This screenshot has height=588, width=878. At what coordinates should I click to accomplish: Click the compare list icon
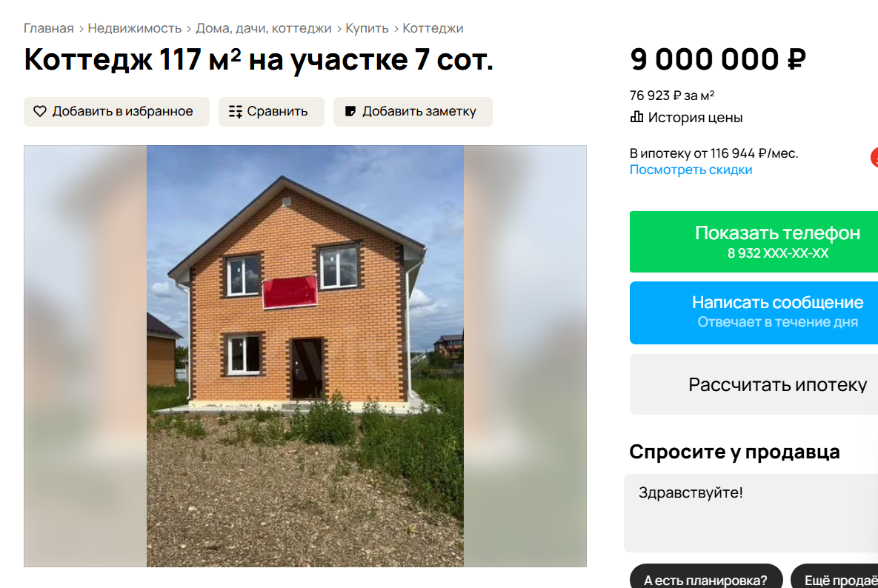pyautogui.click(x=236, y=111)
